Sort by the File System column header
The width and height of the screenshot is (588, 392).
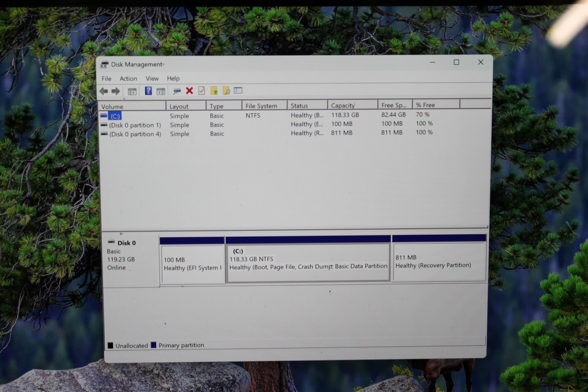pos(264,105)
